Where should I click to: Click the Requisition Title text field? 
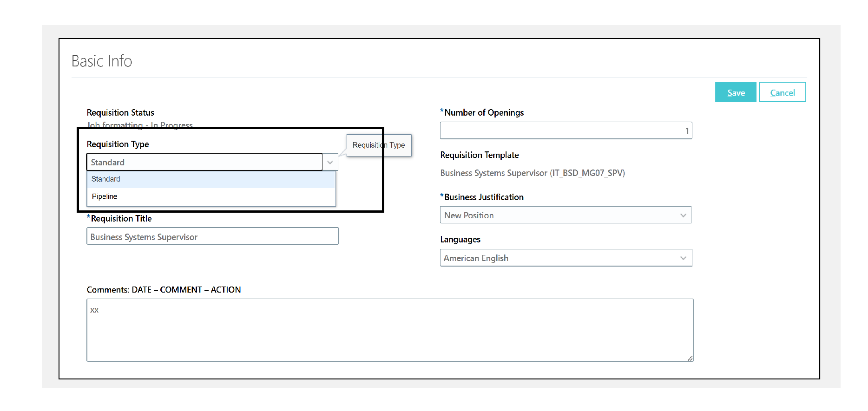click(x=213, y=236)
